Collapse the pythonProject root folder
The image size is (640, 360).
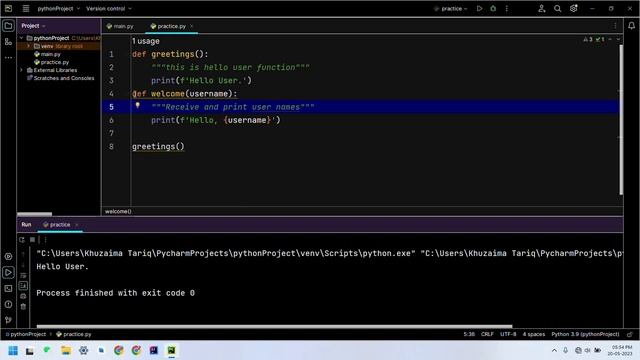[x=22, y=38]
